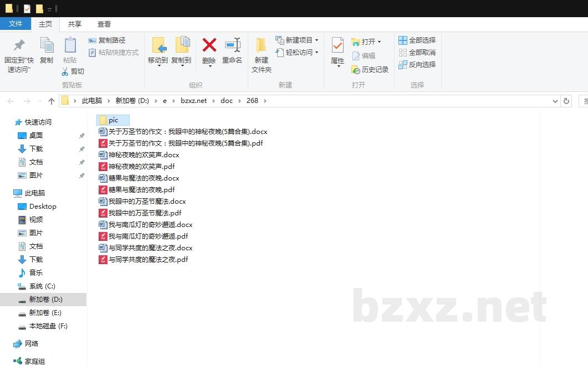Select the 剪切 (Cut) icon
This screenshot has height=366, width=588.
coord(73,71)
